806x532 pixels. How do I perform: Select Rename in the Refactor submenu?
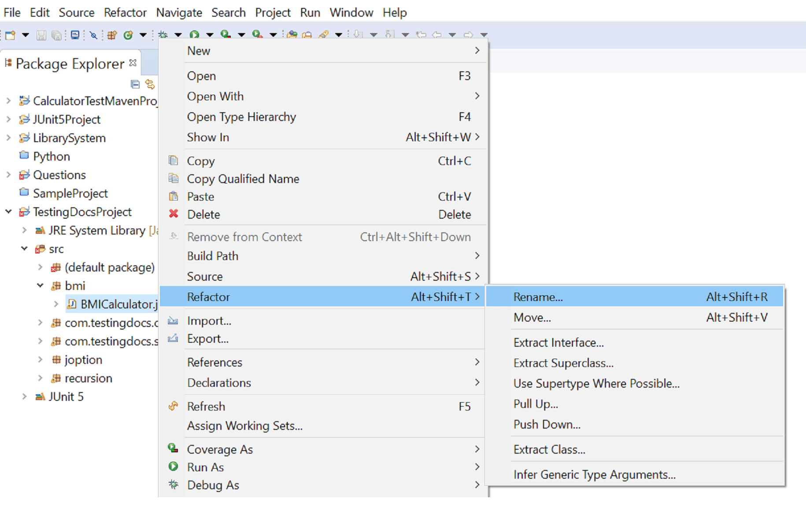click(x=538, y=297)
